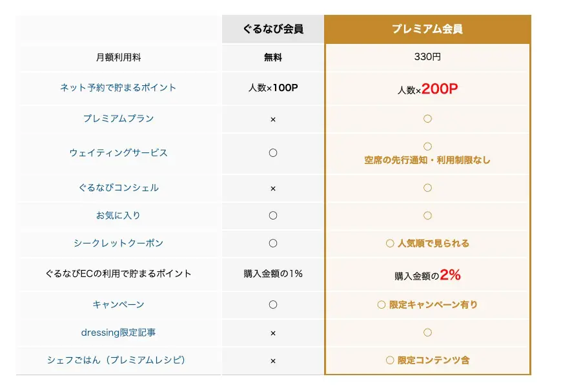Open the dressing限定記事 link
561x392 pixels.
pyautogui.click(x=118, y=333)
